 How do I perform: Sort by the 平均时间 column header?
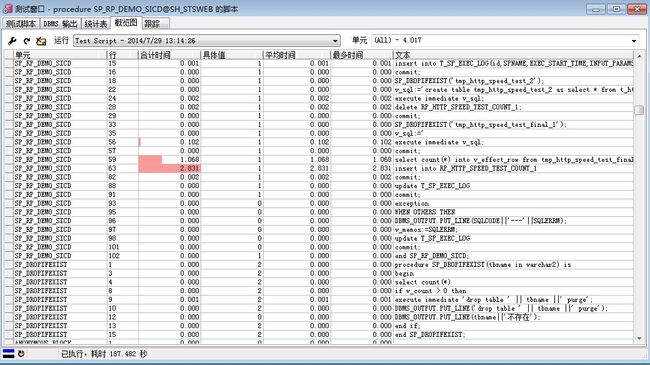click(x=297, y=55)
